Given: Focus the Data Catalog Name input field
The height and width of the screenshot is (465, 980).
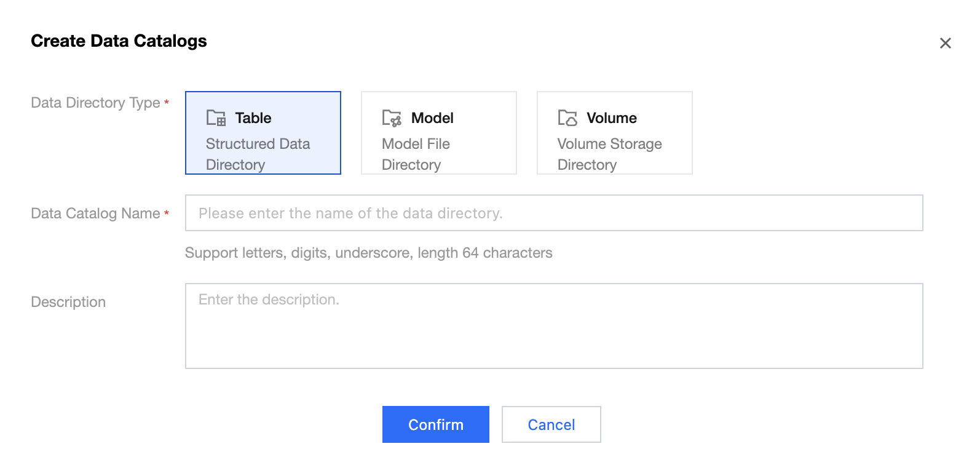Looking at the screenshot, I should (553, 213).
